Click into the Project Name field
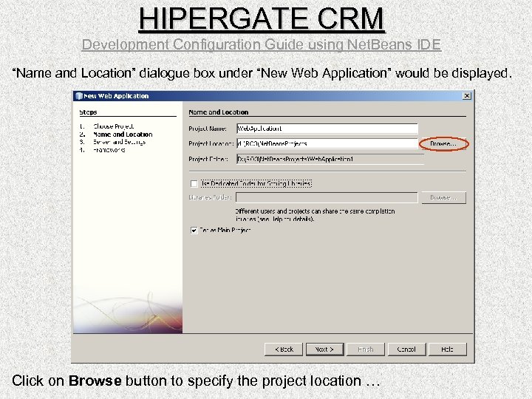 (x=327, y=129)
